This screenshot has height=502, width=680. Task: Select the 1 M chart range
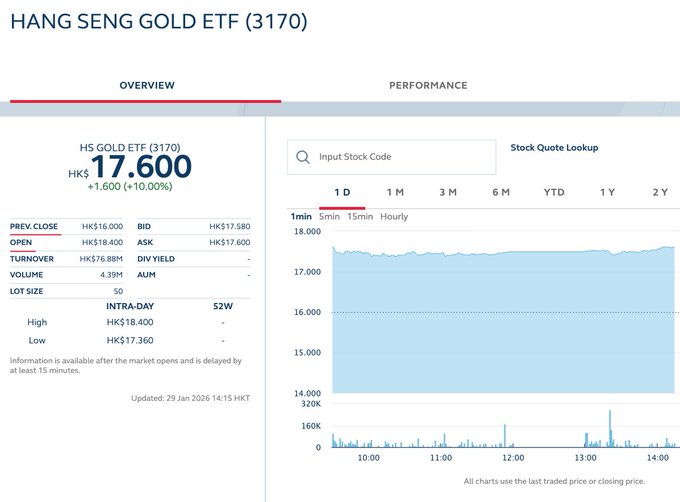click(x=395, y=192)
